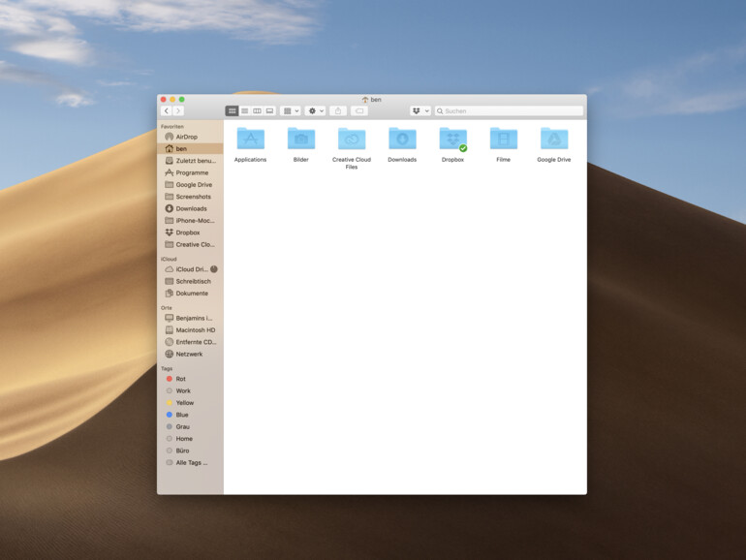
Task: Click the Orte section header
Action: coord(167,308)
